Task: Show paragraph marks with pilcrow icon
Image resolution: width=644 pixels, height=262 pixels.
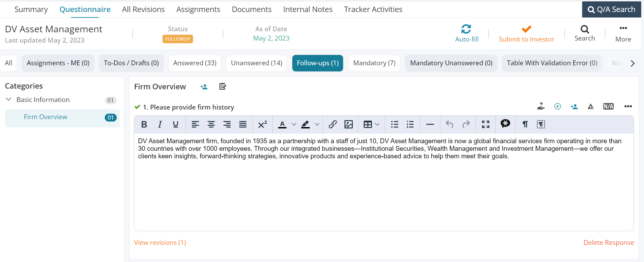Action: 525,124
